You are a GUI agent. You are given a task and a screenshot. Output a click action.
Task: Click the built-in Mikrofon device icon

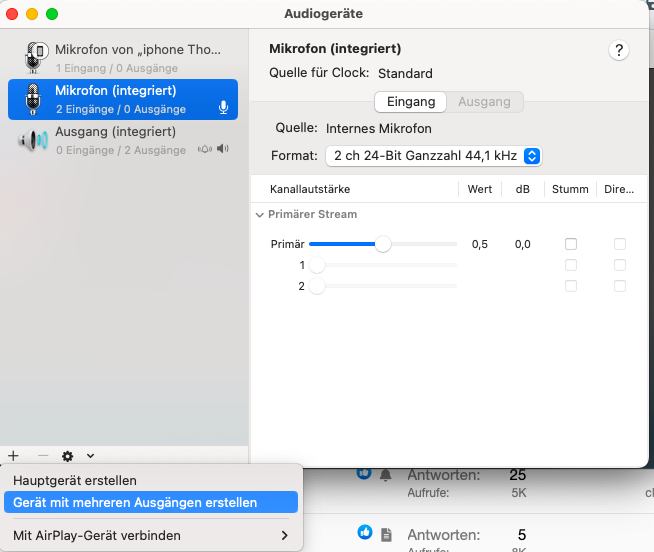[33, 100]
